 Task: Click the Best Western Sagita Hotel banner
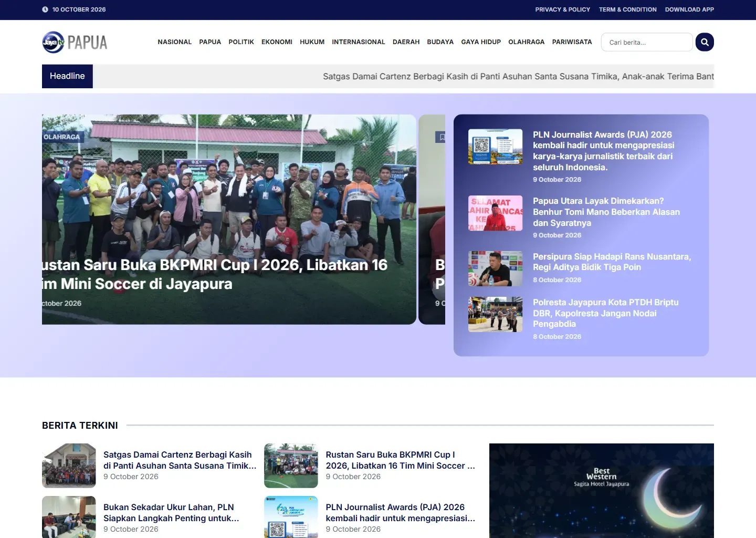click(x=602, y=491)
